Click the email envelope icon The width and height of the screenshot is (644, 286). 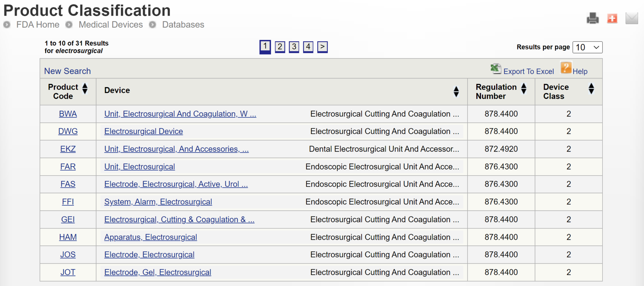point(631,18)
